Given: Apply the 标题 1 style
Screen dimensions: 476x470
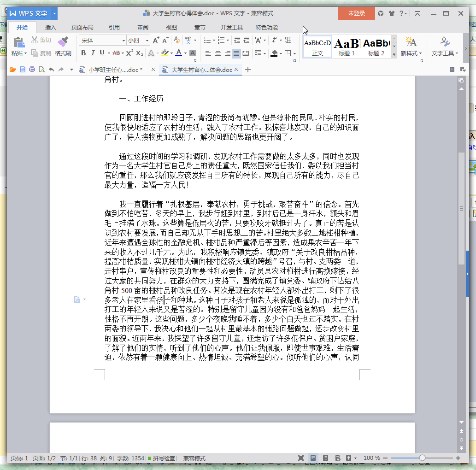Looking at the screenshot, I should pos(347,47).
